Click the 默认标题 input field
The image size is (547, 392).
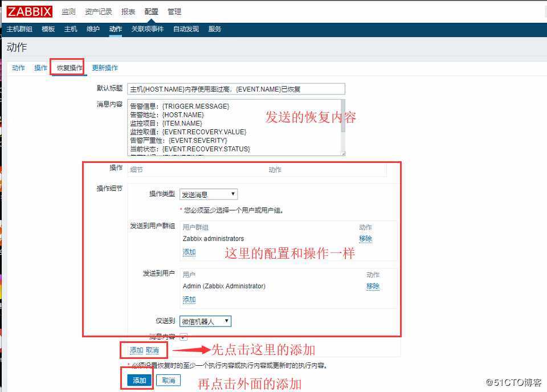tap(236, 89)
